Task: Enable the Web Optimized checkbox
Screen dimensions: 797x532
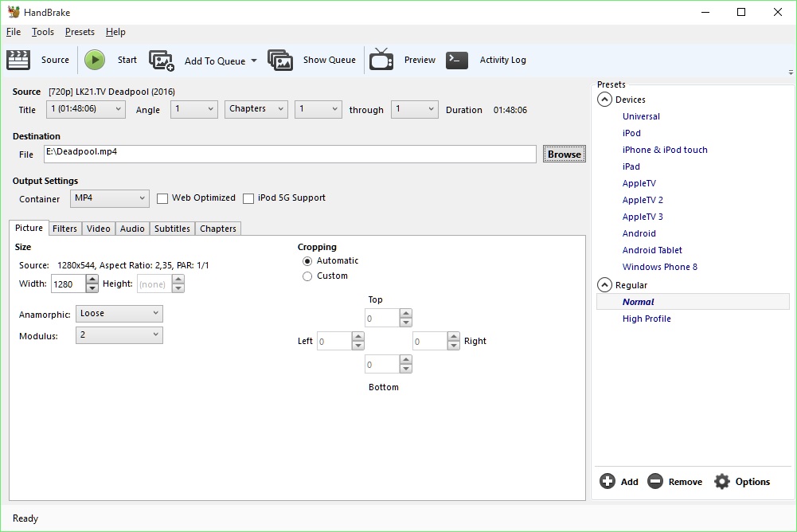Action: (x=162, y=199)
